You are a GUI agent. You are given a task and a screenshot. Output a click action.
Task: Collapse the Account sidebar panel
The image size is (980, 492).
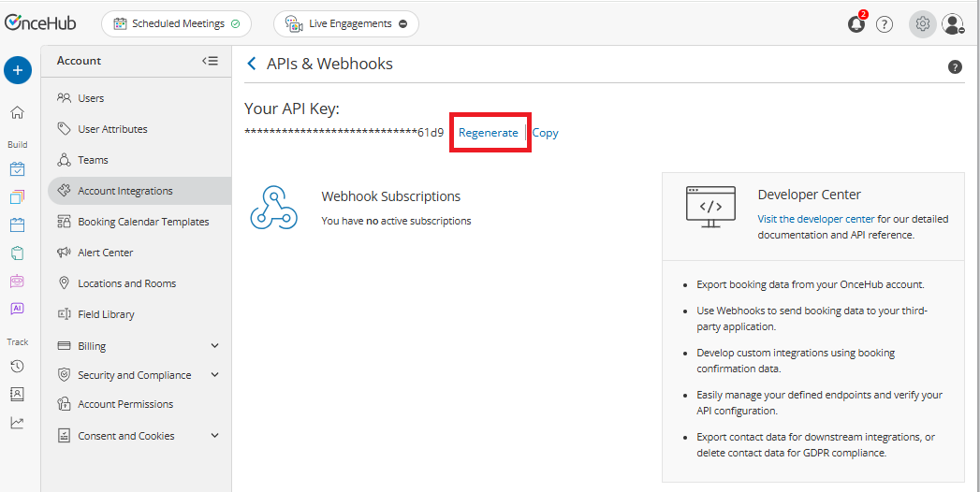210,61
